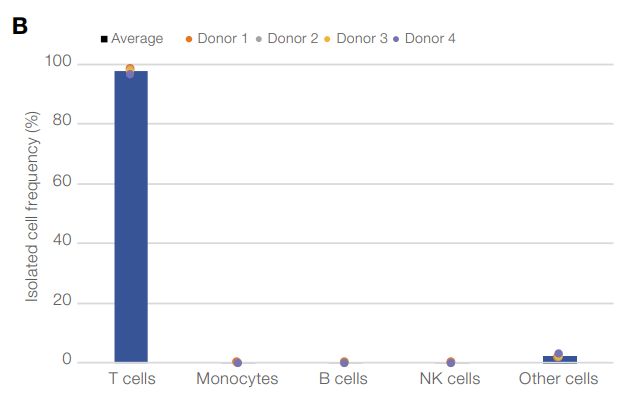Click the donor data points atop the T cells bar

(130, 70)
